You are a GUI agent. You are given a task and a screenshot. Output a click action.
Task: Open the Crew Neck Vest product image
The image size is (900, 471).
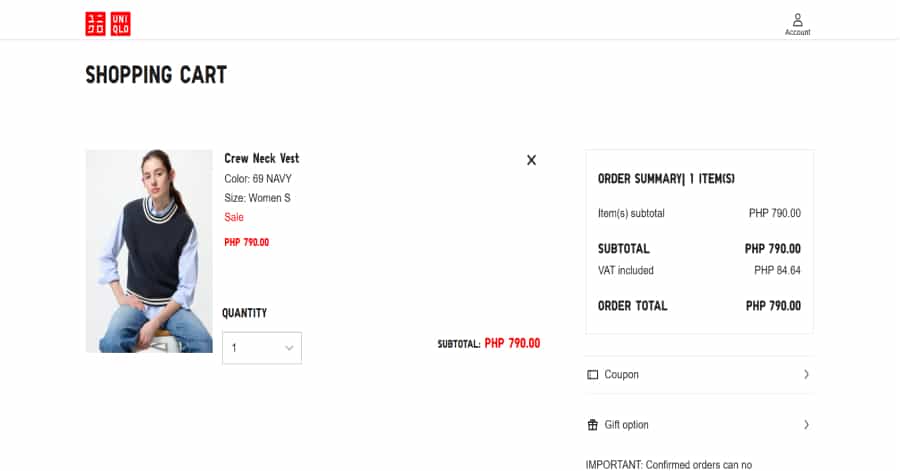coord(149,251)
